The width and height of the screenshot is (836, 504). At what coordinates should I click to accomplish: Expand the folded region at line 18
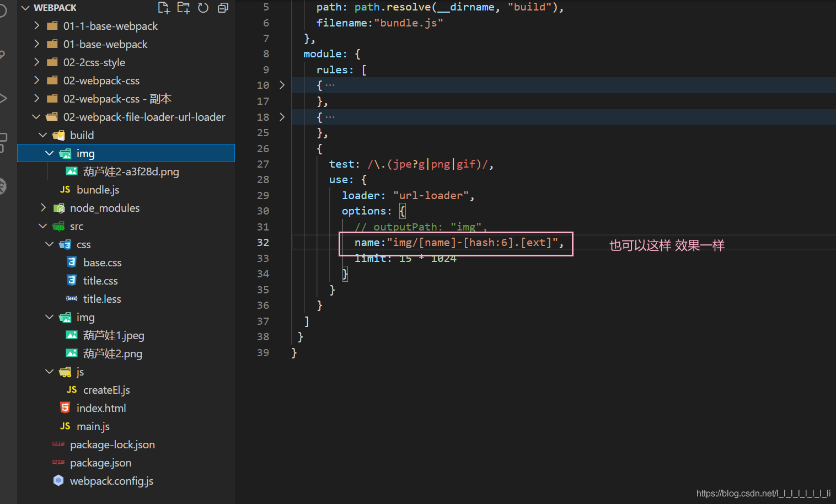pyautogui.click(x=282, y=117)
